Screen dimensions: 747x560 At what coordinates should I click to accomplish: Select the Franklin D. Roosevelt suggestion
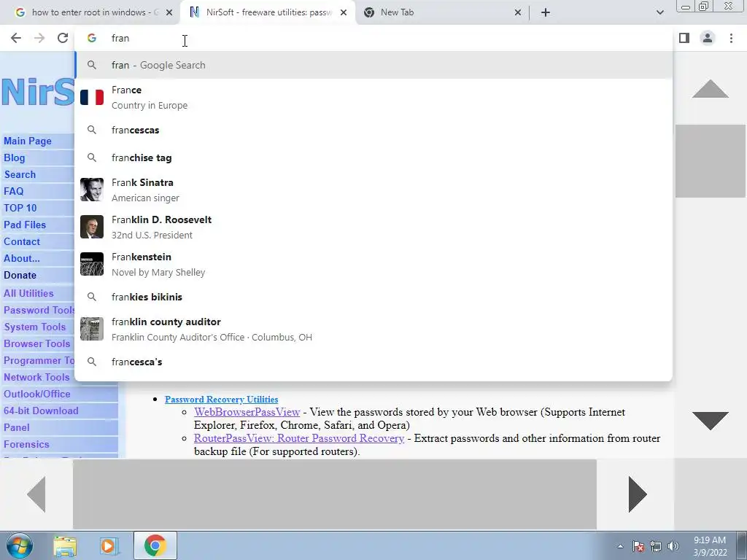tap(373, 227)
